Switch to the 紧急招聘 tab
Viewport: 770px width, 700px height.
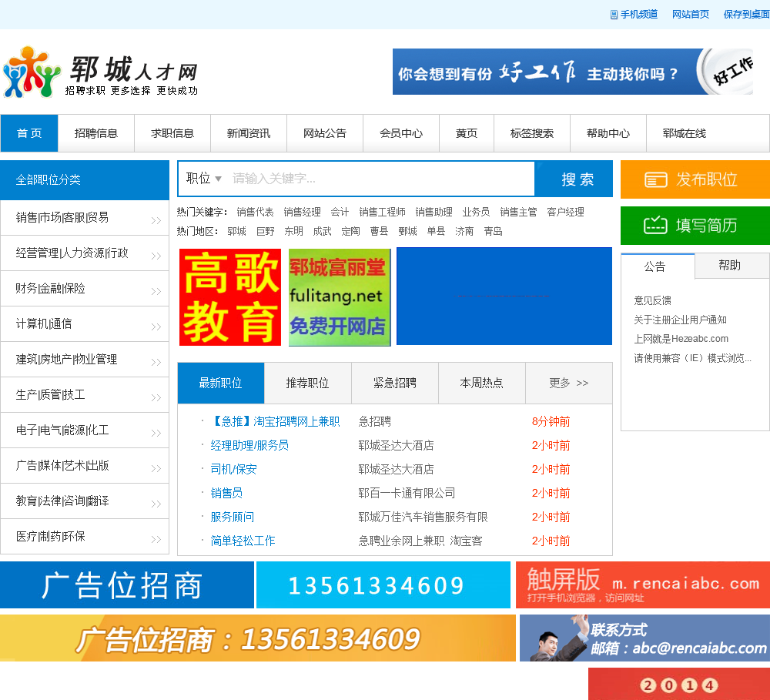(395, 383)
